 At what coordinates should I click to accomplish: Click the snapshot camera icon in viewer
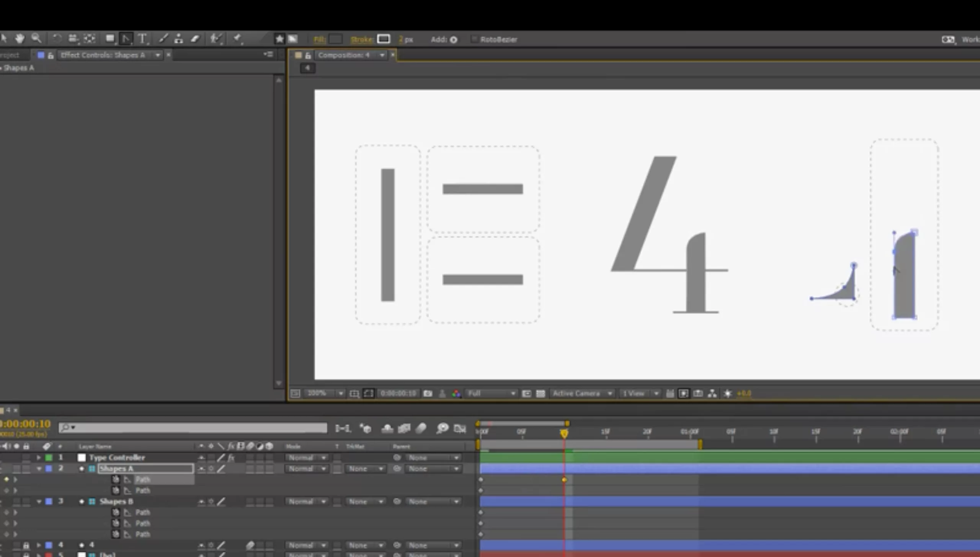coord(428,393)
